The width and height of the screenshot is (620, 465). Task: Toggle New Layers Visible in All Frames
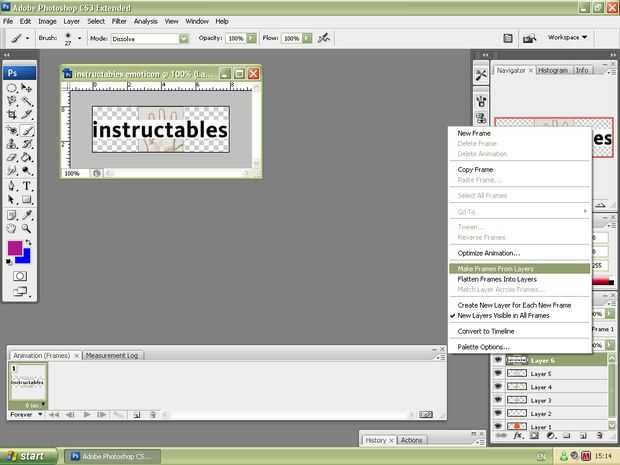503,316
